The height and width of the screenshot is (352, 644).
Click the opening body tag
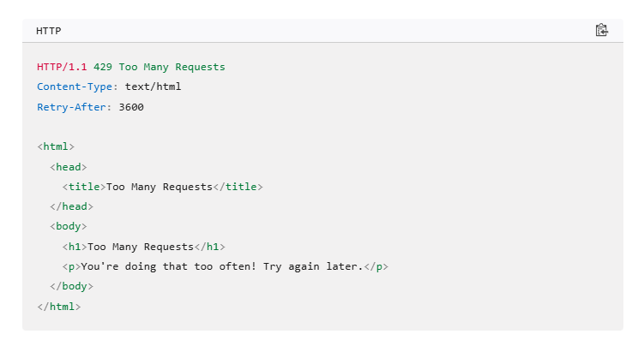69,226
